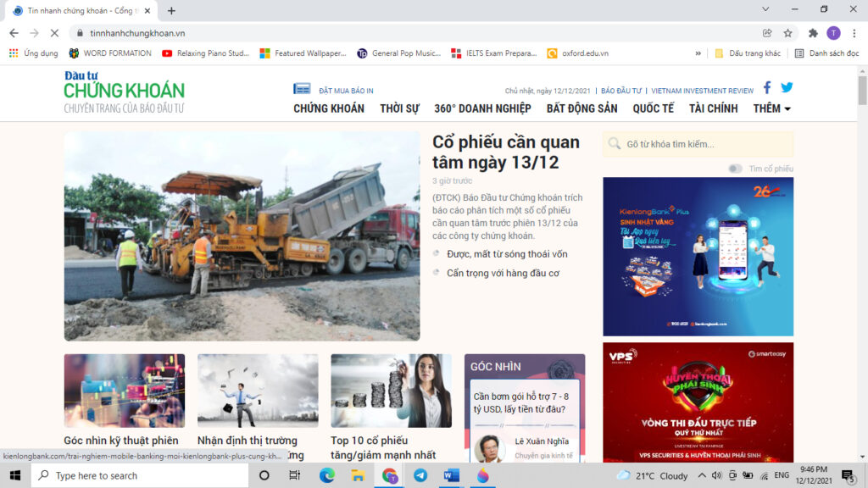The height and width of the screenshot is (488, 868).
Task: Click the browser forward arrow
Action: pyautogui.click(x=34, y=33)
